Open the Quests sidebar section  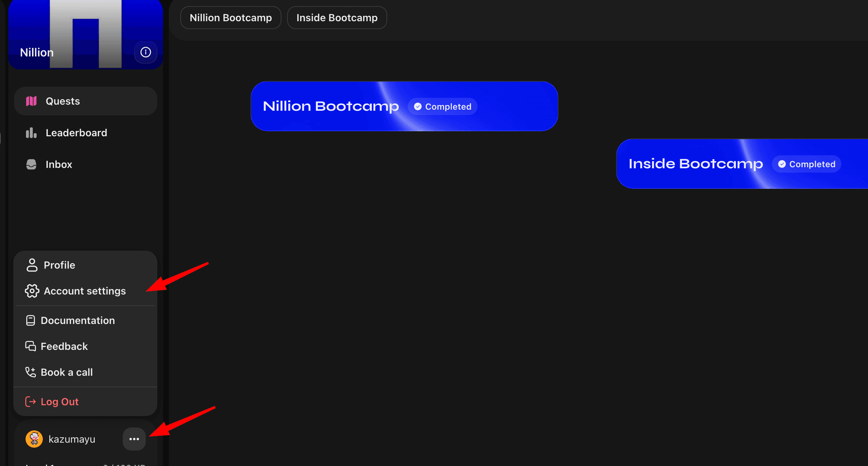pyautogui.click(x=86, y=101)
